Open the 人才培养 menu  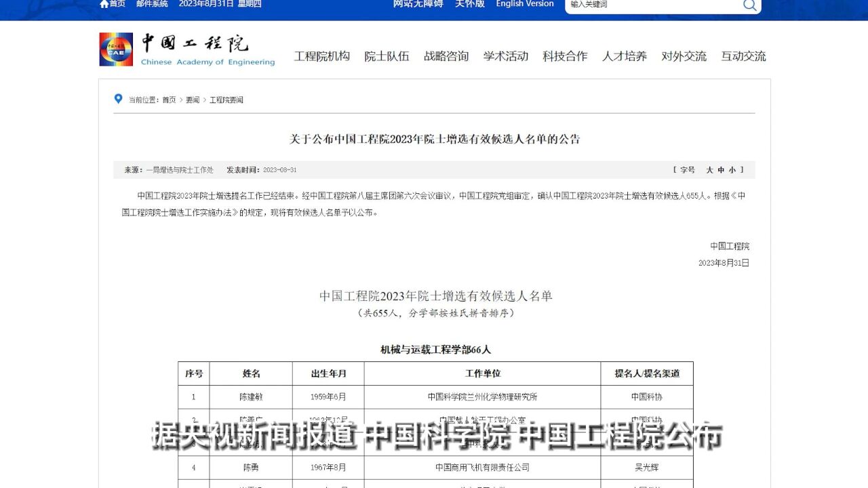(x=625, y=56)
